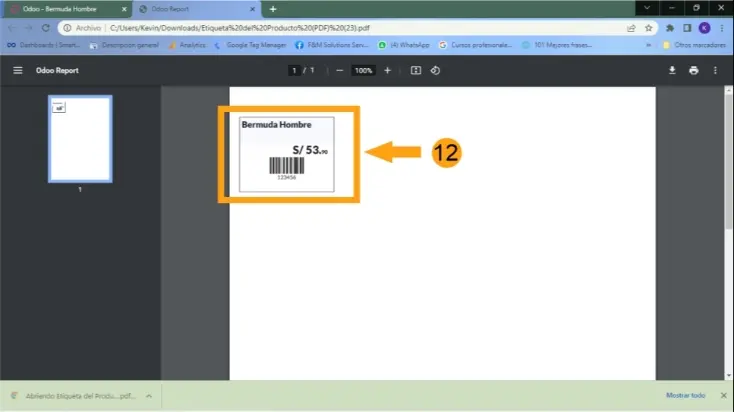Switch to the Odoo - Bermuda Hombre tab
The width and height of the screenshot is (734, 412).
pyautogui.click(x=60, y=8)
